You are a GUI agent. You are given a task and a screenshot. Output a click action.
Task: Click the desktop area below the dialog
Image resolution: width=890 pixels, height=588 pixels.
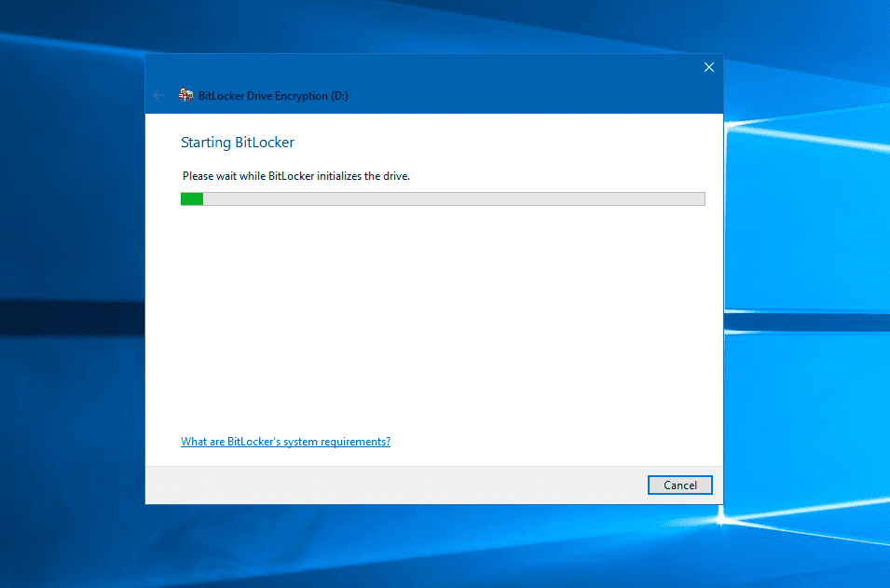[433, 548]
